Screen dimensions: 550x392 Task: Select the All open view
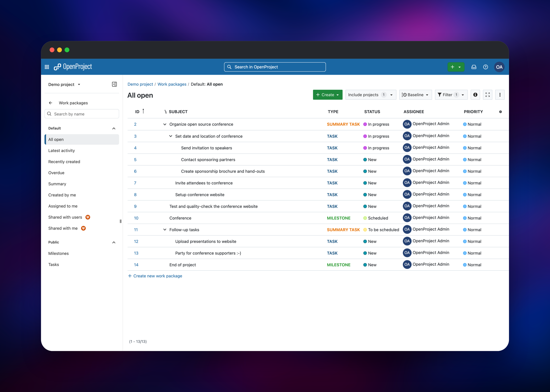82,139
